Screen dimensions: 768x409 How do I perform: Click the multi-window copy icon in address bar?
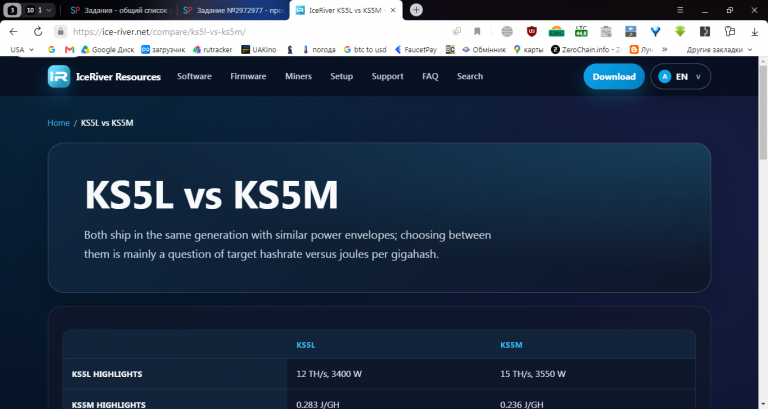457,32
